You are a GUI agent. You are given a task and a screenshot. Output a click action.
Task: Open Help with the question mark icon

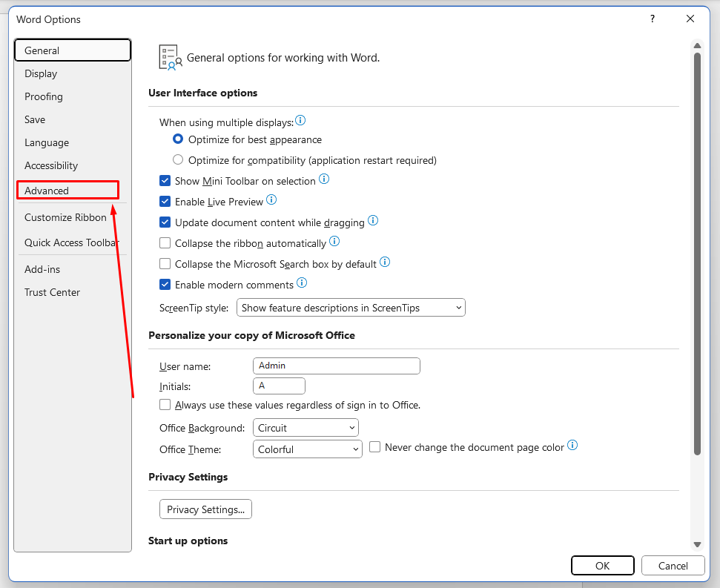652,19
